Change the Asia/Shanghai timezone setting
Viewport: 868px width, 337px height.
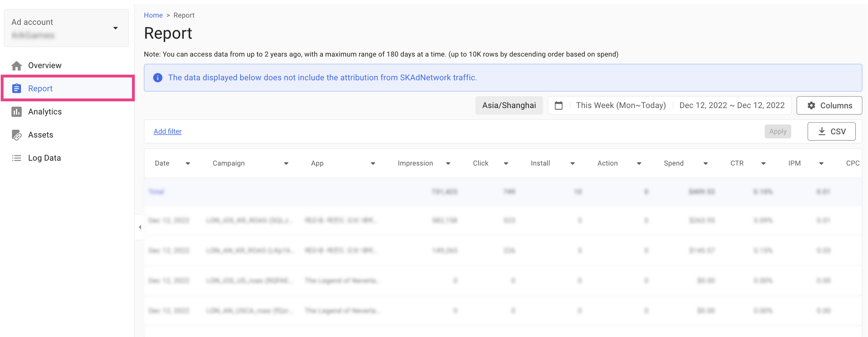pyautogui.click(x=509, y=105)
